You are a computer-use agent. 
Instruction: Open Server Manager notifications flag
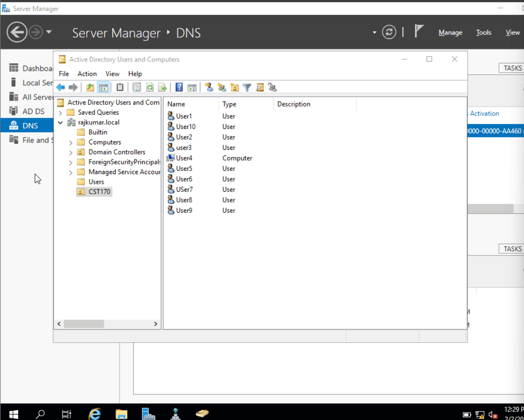point(419,31)
